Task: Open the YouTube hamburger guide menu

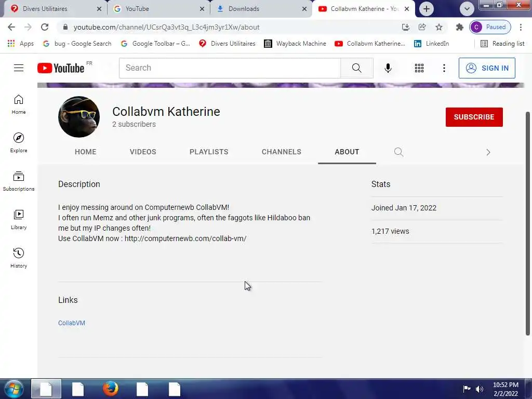Action: (x=19, y=68)
